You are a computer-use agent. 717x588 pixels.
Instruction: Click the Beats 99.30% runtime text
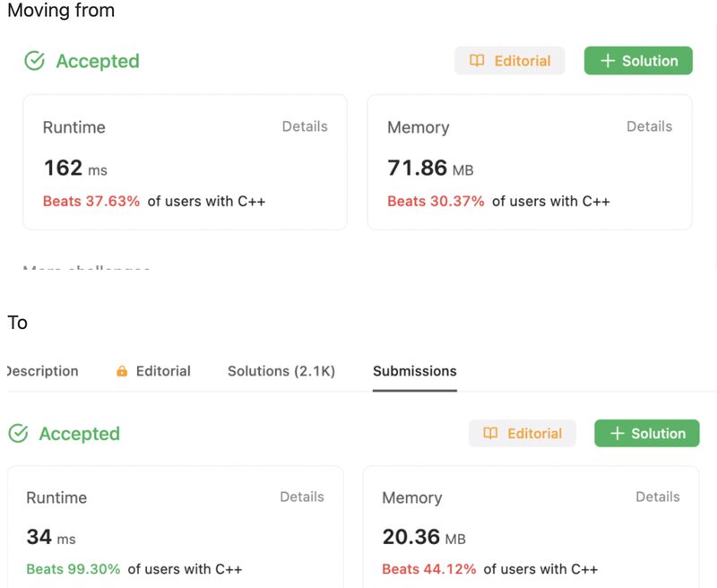point(73,569)
